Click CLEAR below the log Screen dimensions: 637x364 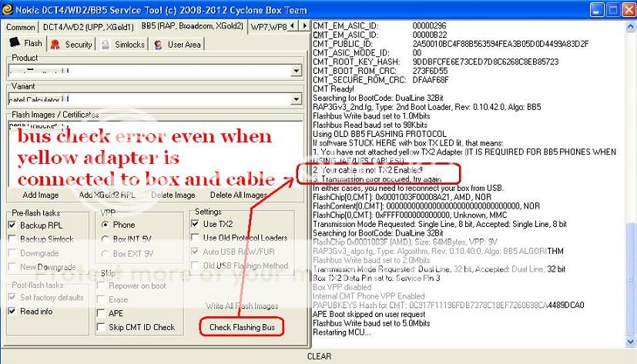[319, 356]
